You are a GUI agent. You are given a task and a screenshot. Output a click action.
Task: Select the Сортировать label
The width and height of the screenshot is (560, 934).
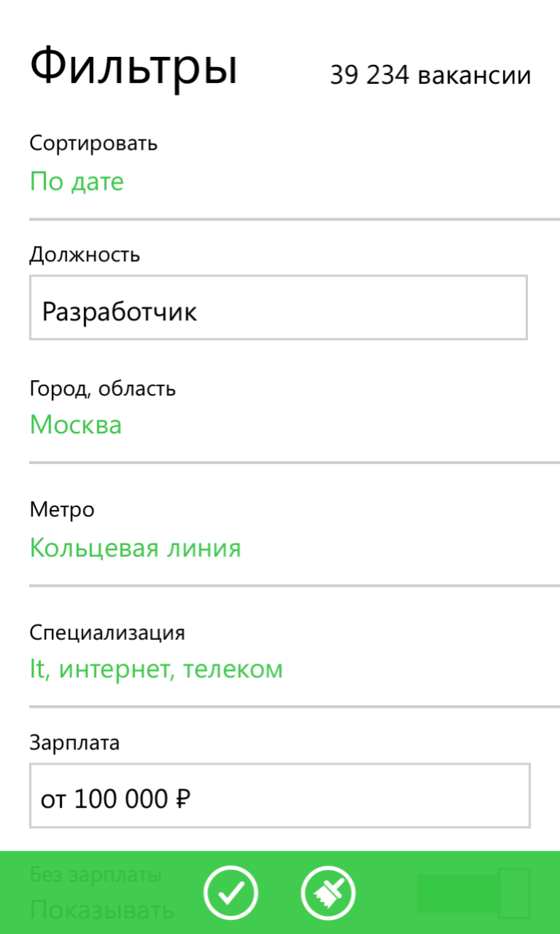click(x=93, y=143)
